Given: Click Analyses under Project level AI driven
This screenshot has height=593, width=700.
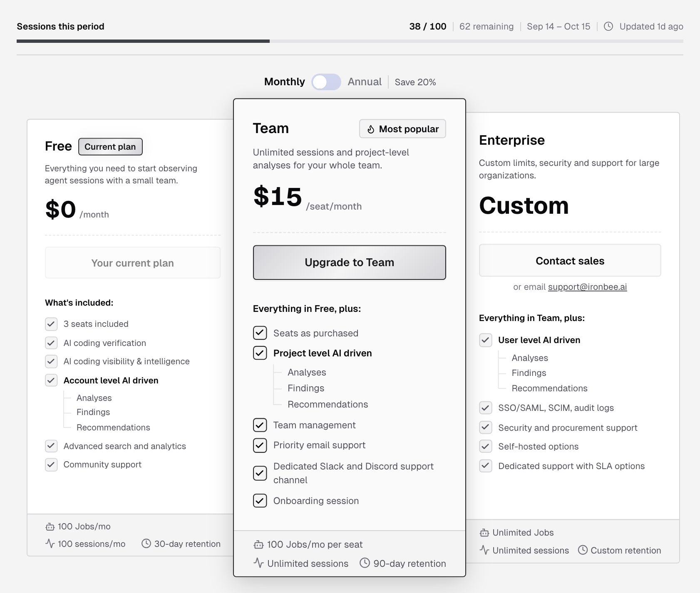Looking at the screenshot, I should (307, 372).
